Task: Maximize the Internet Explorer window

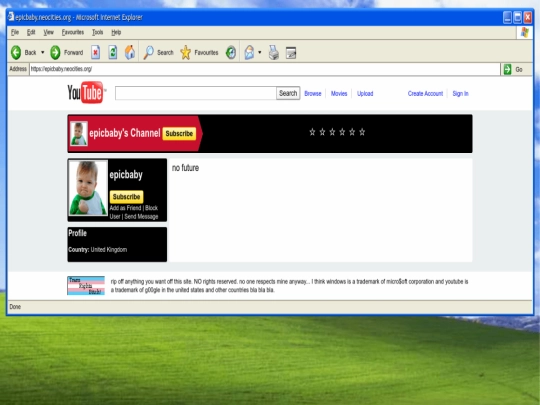Action: coord(517,17)
